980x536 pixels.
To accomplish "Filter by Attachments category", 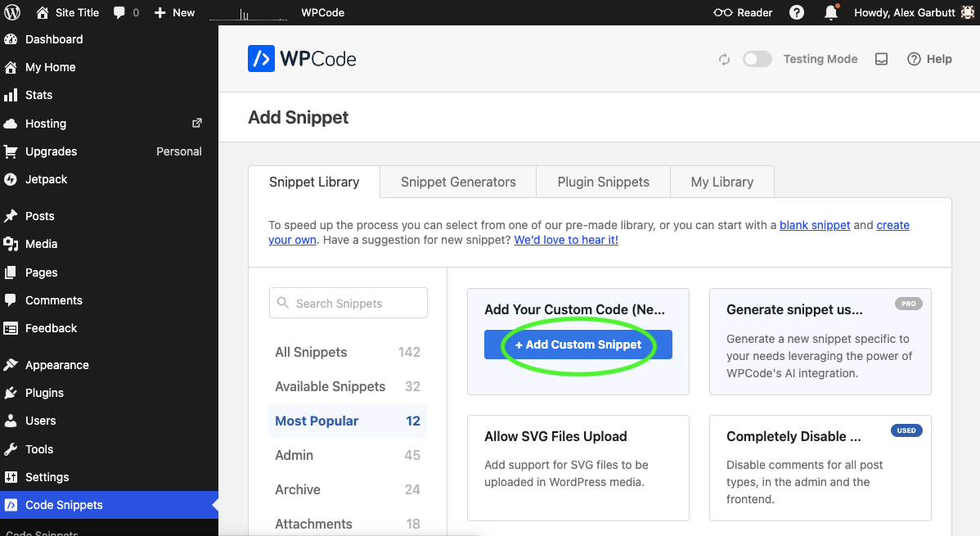I will (348, 524).
